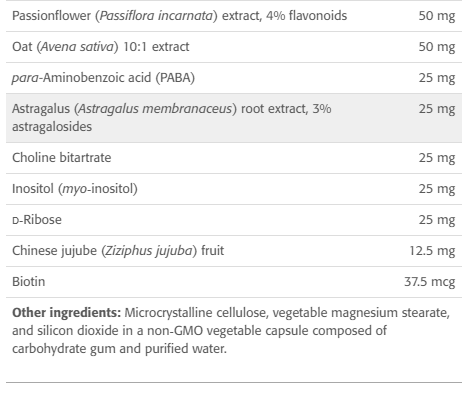Click the 25 mg Inositol amount

pos(437,189)
